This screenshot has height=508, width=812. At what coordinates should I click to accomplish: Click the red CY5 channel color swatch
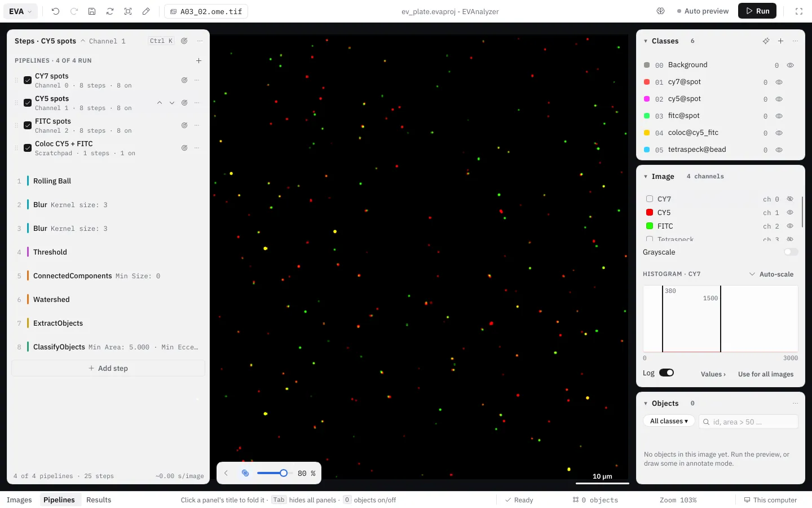650,212
